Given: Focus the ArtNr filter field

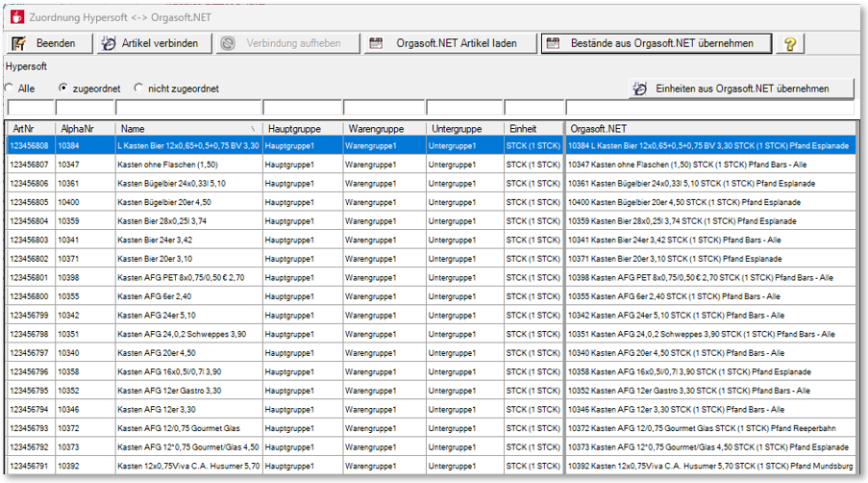Looking at the screenshot, I should (31, 108).
